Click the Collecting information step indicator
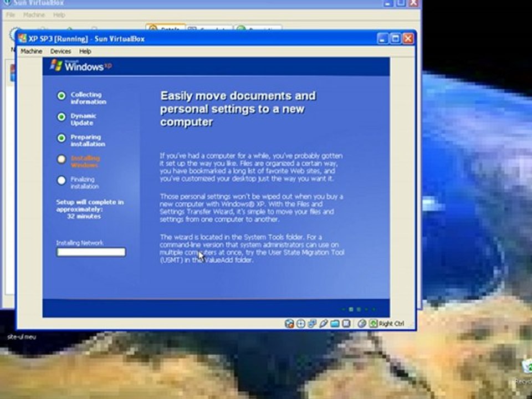 pyautogui.click(x=62, y=96)
